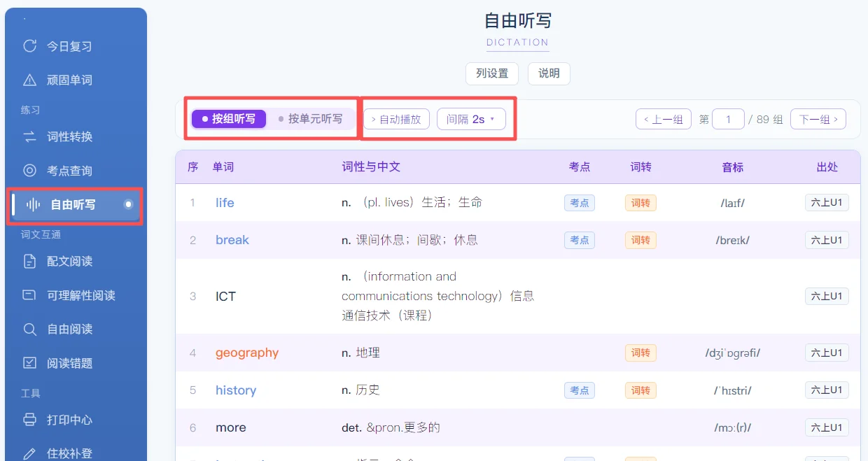Click the 住校补登 pencil icon
This screenshot has height=461, width=868.
click(x=29, y=453)
